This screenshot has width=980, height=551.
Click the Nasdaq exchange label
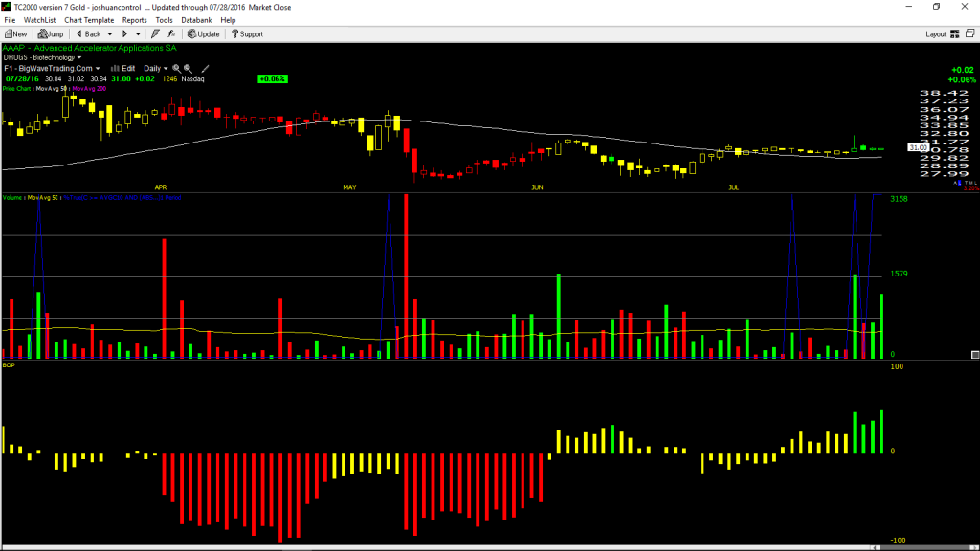click(192, 78)
